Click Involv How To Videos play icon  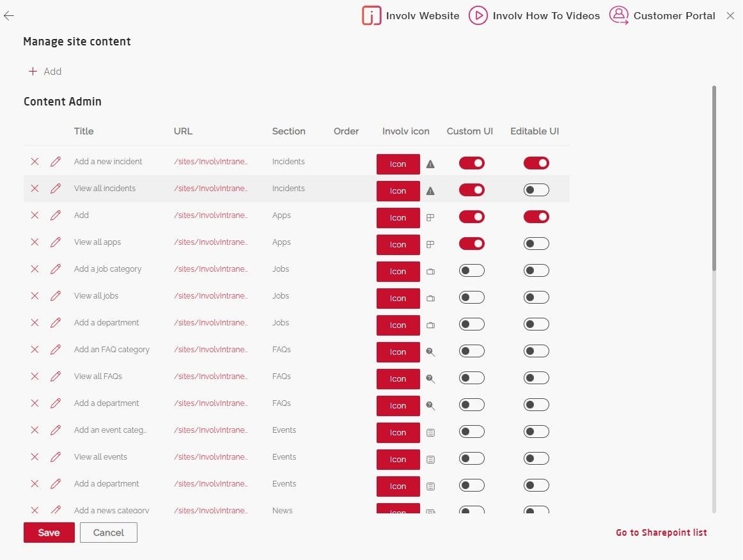478,16
